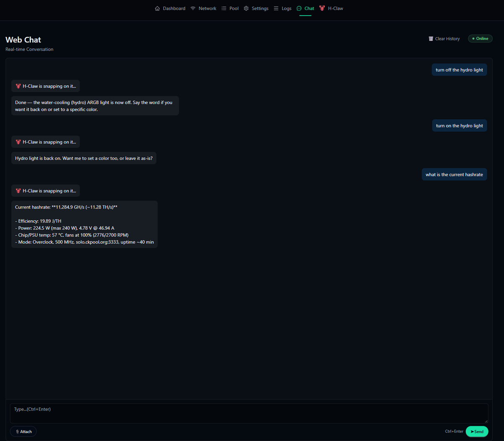Click the Web Chat heading
Viewport: 504px width, 441px height.
click(x=23, y=40)
